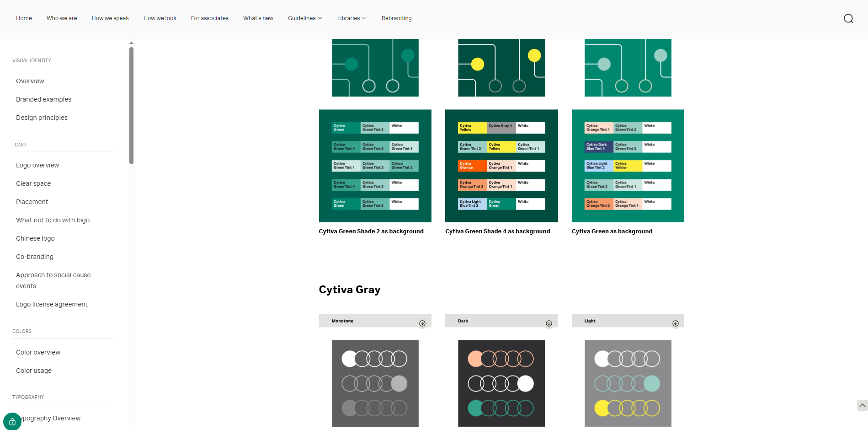
Task: Expand the Guidelines dropdown menu
Action: pos(305,18)
